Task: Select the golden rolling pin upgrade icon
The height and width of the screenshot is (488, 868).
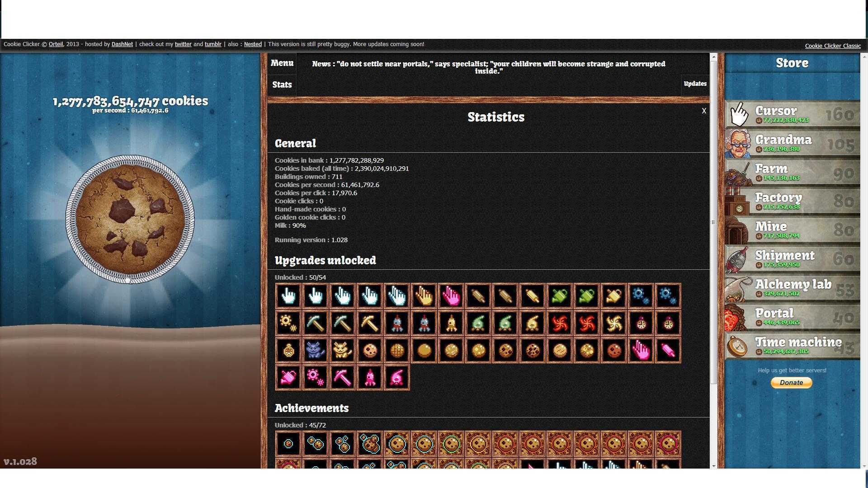Action: tap(533, 296)
